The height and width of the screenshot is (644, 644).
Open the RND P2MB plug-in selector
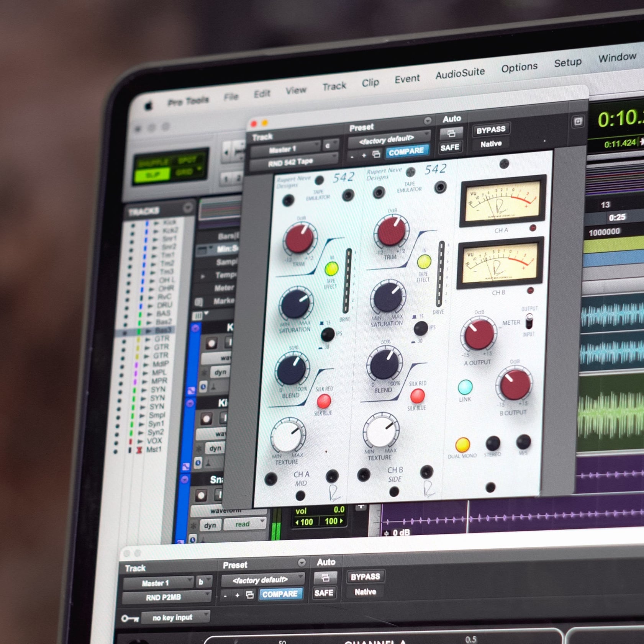pos(167,597)
